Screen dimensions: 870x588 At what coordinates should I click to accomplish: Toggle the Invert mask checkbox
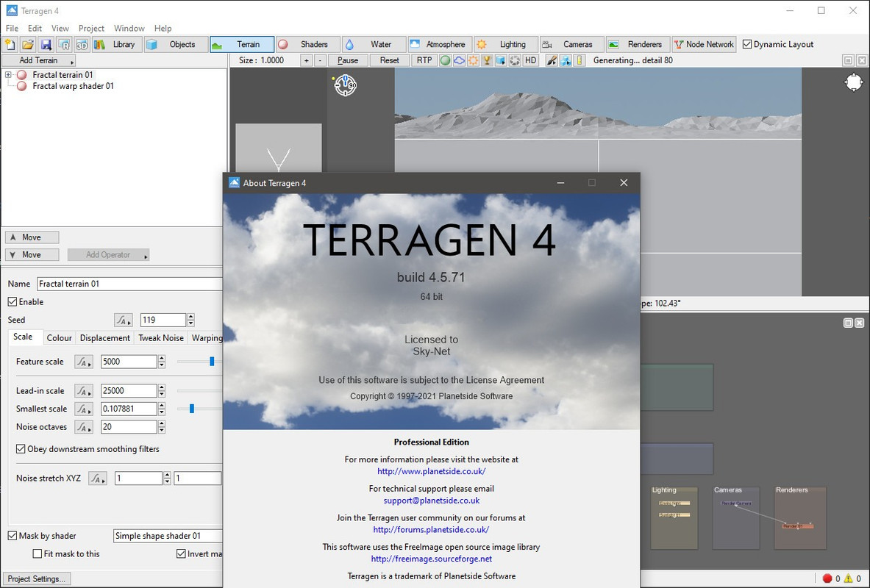coord(181,553)
